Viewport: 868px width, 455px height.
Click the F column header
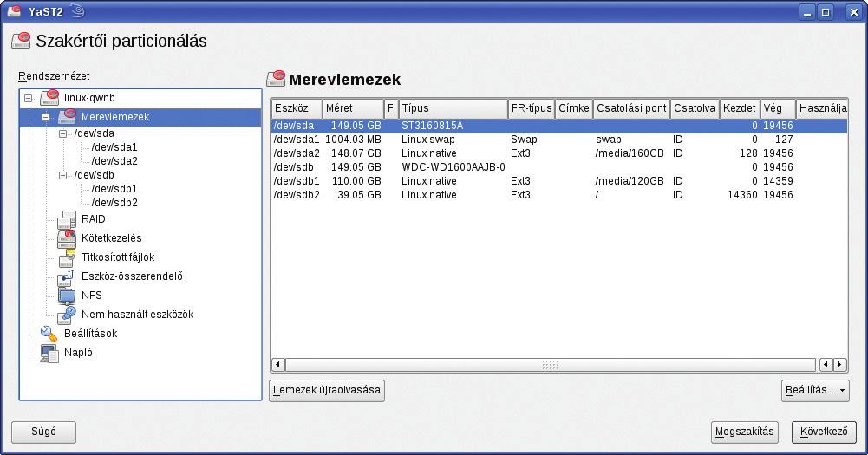coord(391,108)
